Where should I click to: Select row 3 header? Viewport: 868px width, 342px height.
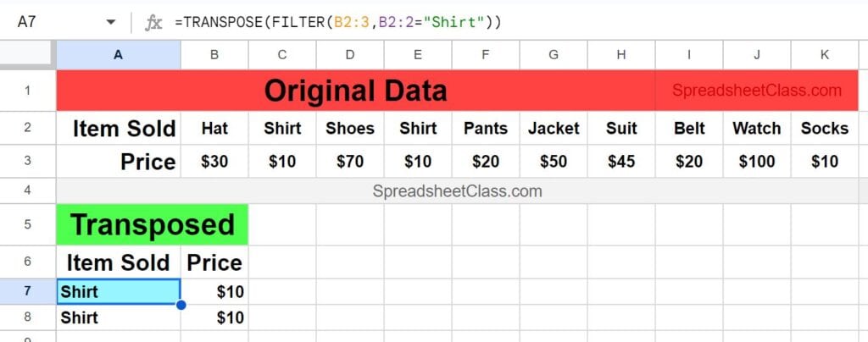28,162
